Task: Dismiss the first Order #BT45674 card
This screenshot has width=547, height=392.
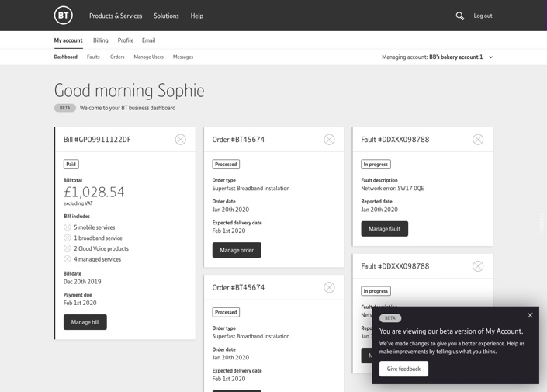Action: (x=329, y=140)
